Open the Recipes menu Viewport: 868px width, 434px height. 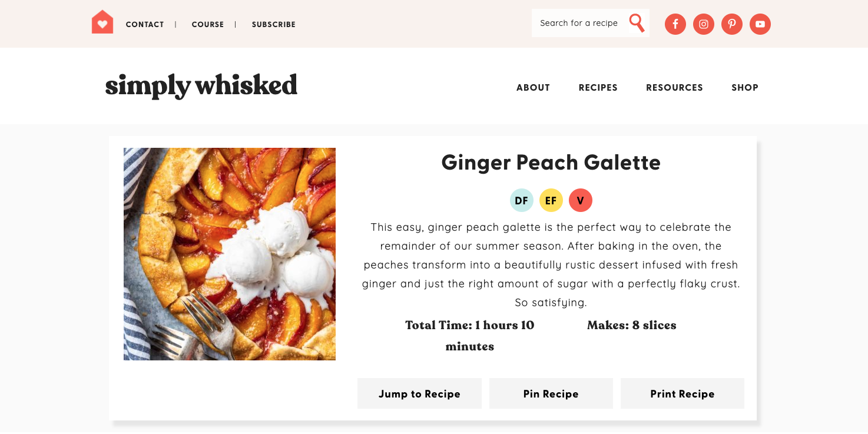[598, 88]
